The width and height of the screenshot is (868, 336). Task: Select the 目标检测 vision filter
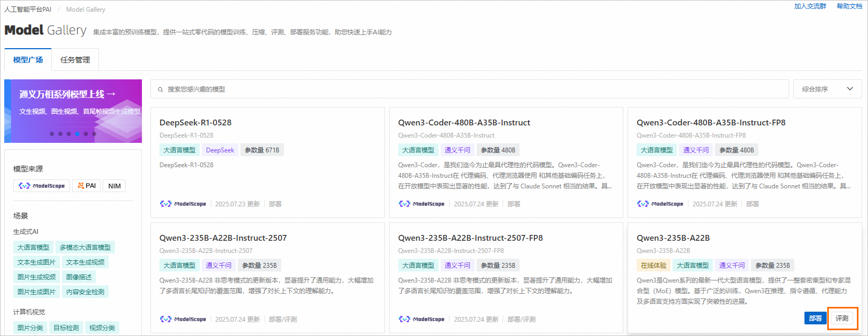click(x=66, y=328)
